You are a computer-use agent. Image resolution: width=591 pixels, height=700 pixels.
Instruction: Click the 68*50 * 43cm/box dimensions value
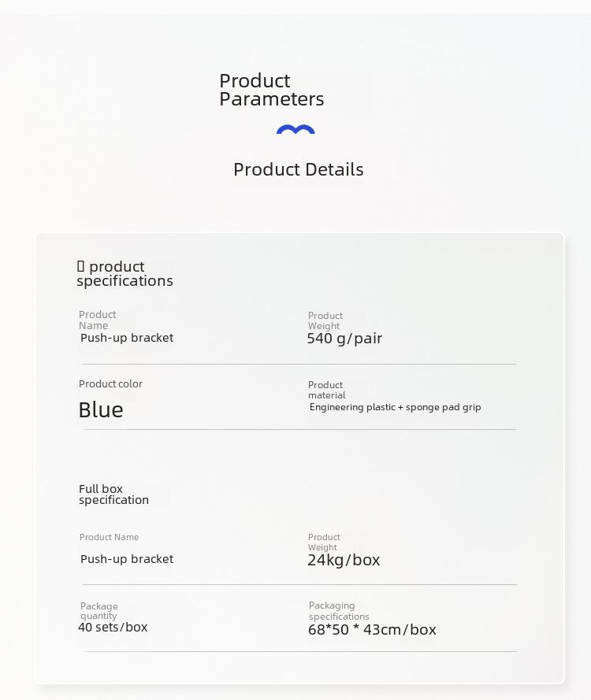coord(372,629)
